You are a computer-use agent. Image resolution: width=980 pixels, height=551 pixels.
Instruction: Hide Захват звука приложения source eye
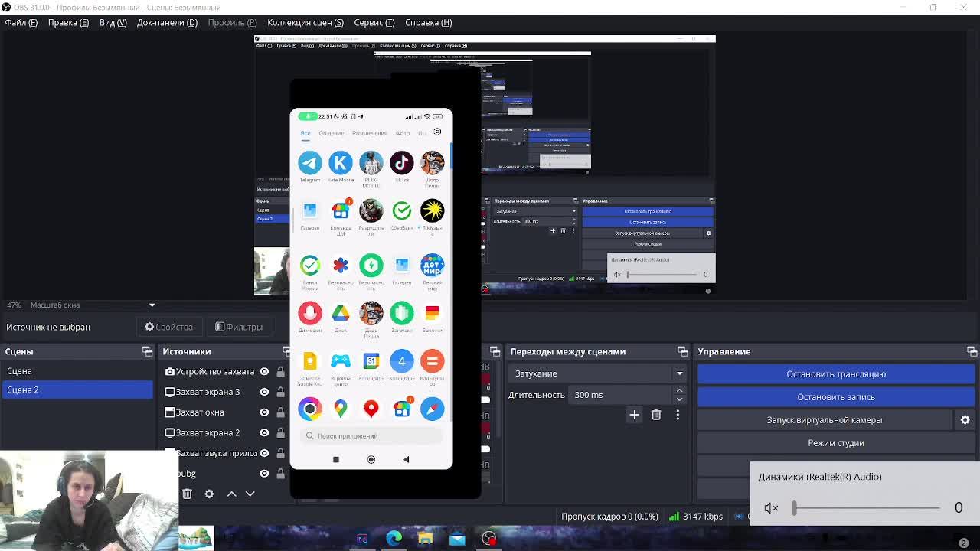tap(264, 453)
